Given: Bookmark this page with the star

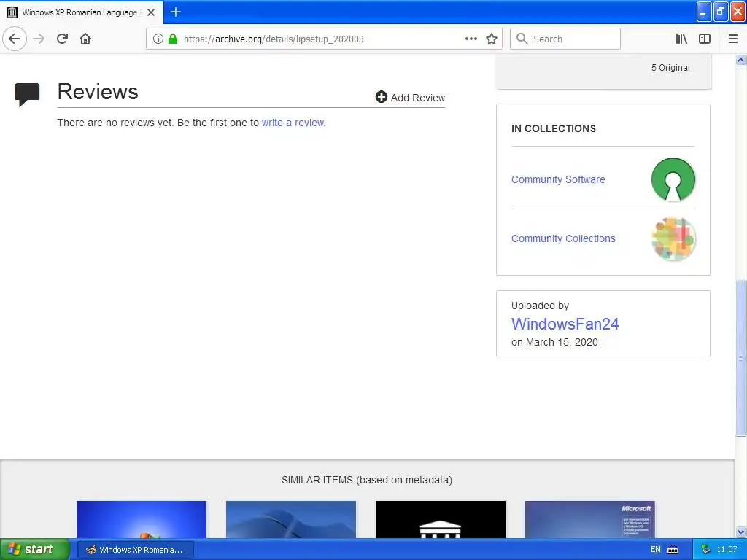Looking at the screenshot, I should pos(492,39).
